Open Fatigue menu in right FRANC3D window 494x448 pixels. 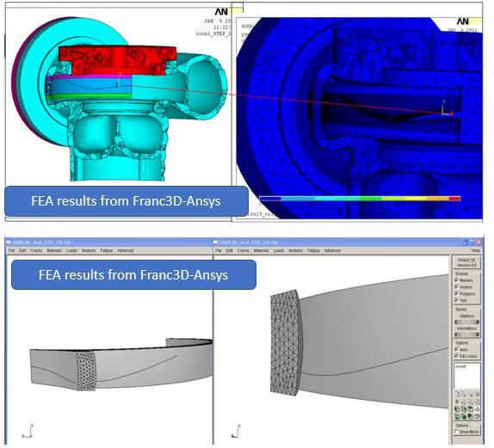pyautogui.click(x=313, y=250)
